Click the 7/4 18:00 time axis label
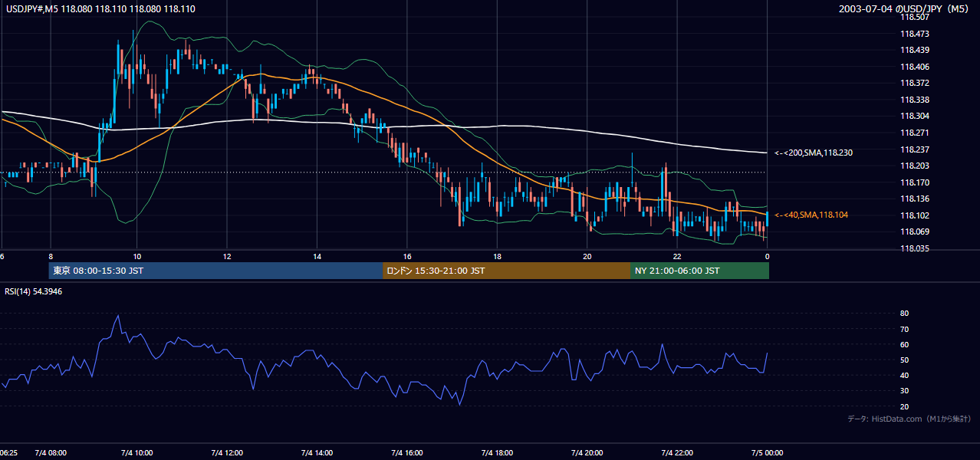 pos(497,453)
